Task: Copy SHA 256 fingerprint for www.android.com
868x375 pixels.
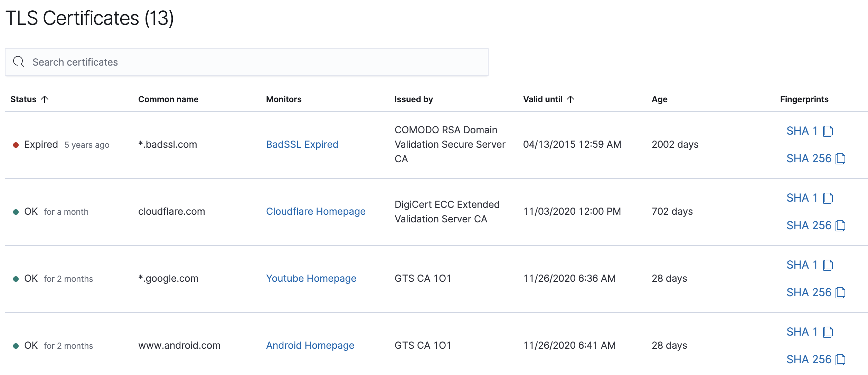Action: pos(841,359)
